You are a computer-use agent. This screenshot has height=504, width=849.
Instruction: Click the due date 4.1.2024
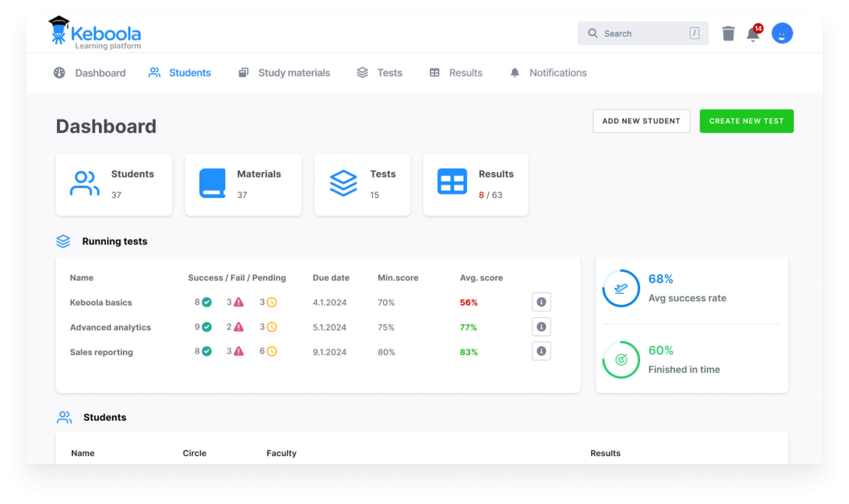point(329,302)
